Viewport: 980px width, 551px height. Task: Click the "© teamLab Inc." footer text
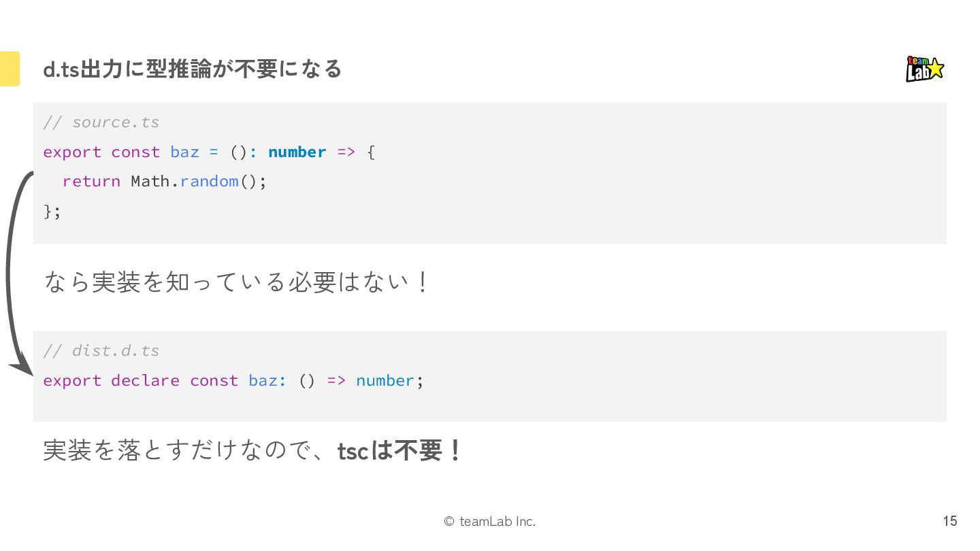pyautogui.click(x=489, y=522)
